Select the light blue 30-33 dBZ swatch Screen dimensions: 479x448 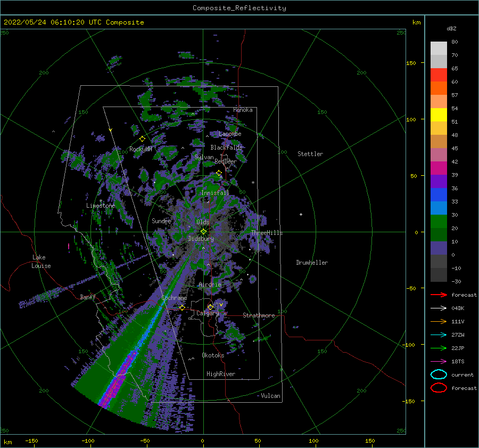(439, 208)
